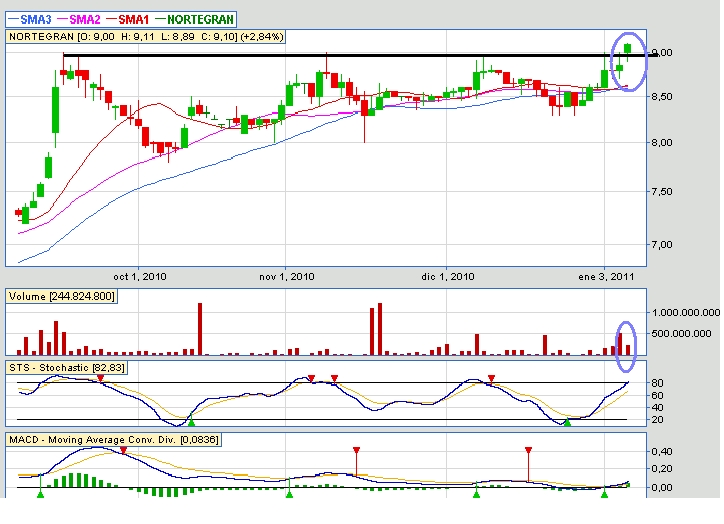Click the oct 1, 2010 date label

(x=140, y=277)
